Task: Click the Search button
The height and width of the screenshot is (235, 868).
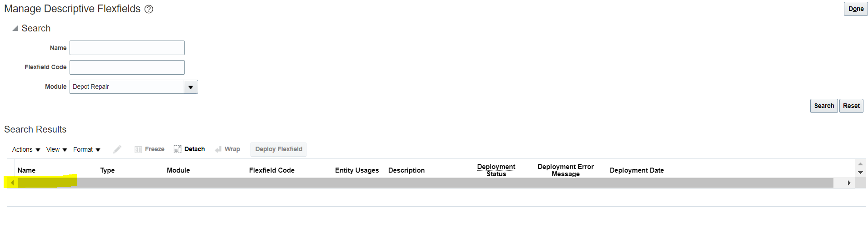Action: click(824, 106)
